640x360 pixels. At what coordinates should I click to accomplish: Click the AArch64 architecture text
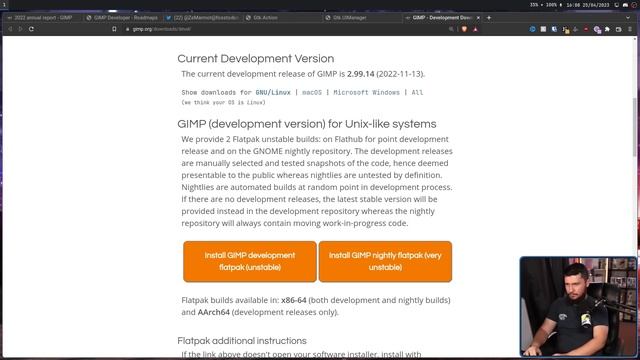click(213, 312)
